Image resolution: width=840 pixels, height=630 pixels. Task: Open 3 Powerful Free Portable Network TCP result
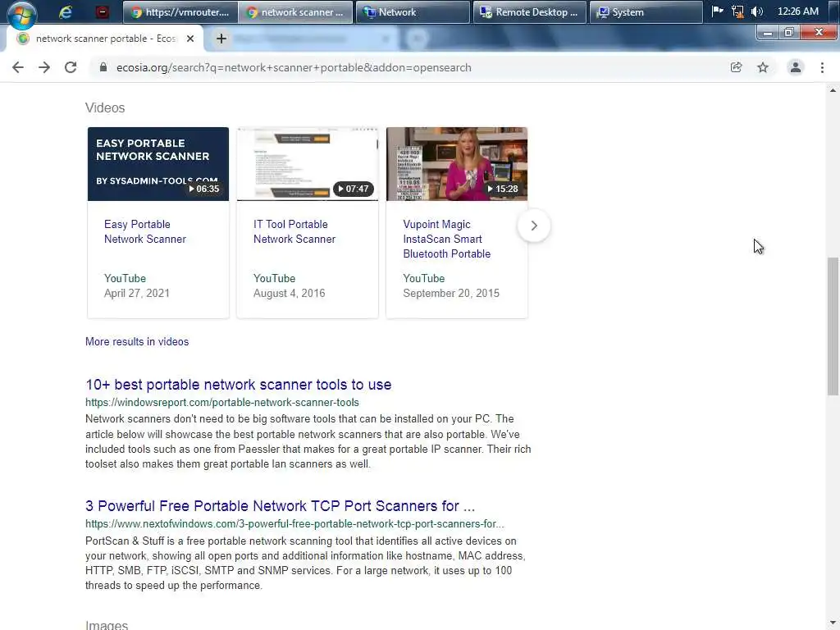[x=281, y=506]
